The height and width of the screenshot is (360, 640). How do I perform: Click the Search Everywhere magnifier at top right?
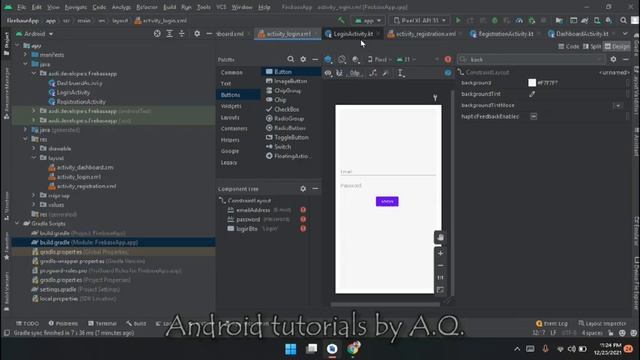point(623,20)
